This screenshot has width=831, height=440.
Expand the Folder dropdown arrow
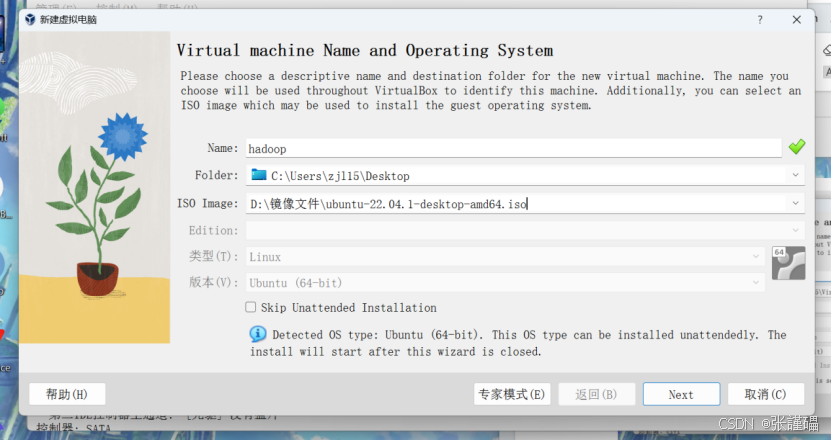[795, 175]
